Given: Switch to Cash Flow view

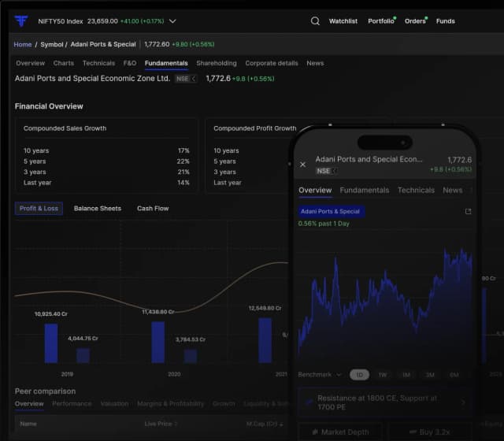Looking at the screenshot, I should pos(153,208).
